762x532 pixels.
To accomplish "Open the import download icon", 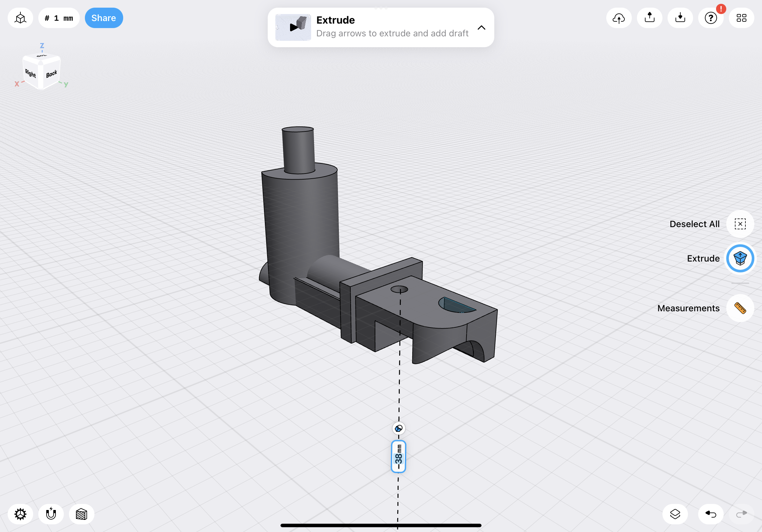I will pyautogui.click(x=680, y=18).
